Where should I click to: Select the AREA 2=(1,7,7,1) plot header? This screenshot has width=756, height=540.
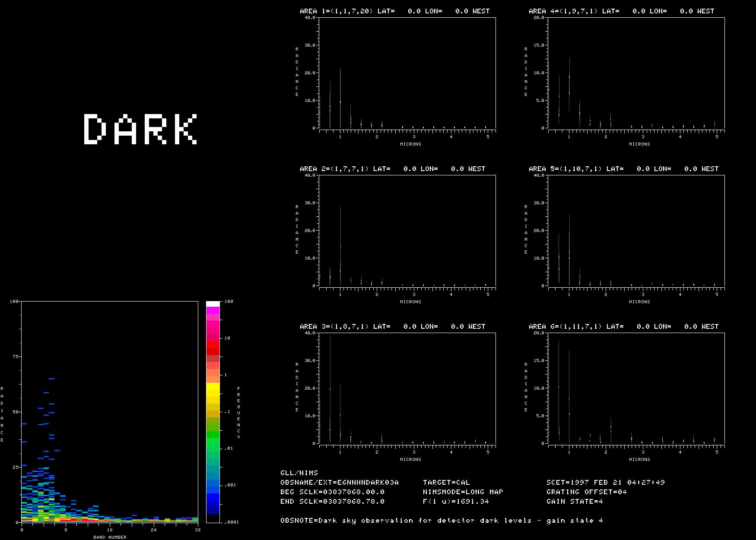pos(393,169)
